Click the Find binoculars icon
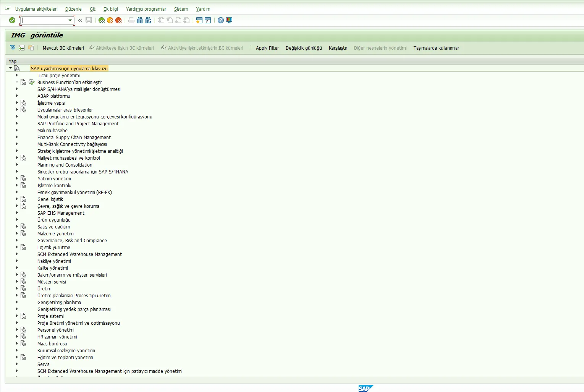Screen dimensions: 584x392 (x=140, y=20)
